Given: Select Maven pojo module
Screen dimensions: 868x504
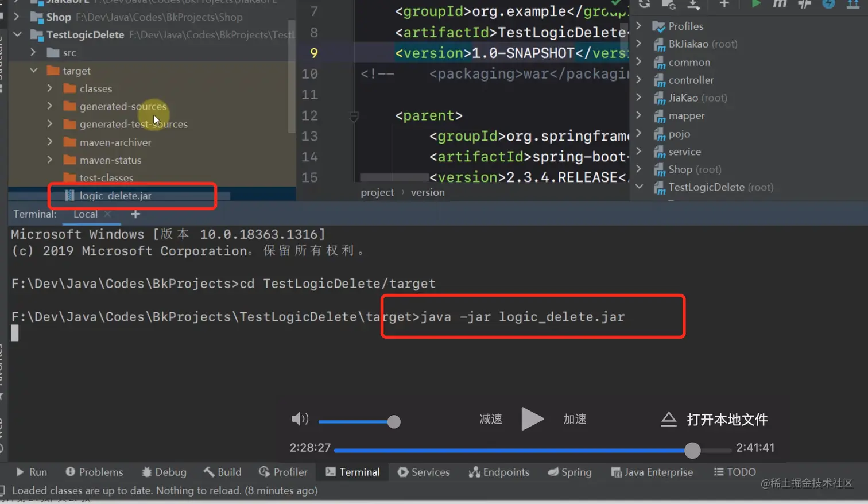Looking at the screenshot, I should pos(679,134).
